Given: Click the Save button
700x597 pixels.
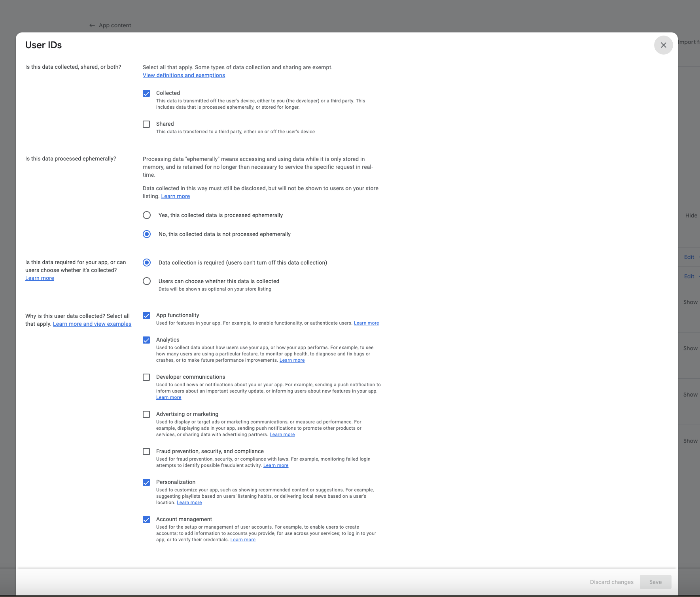Looking at the screenshot, I should coord(655,582).
